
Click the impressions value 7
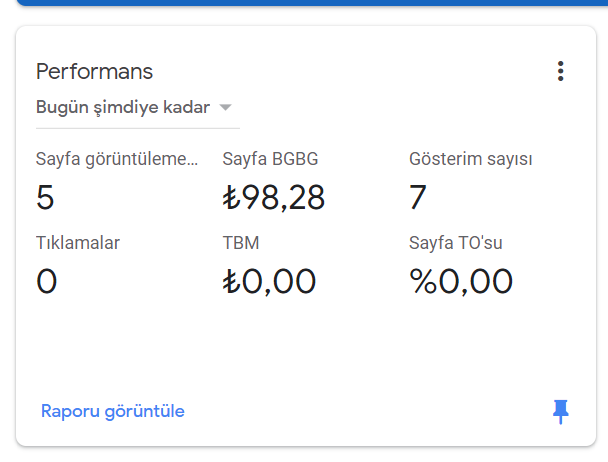pyautogui.click(x=418, y=197)
